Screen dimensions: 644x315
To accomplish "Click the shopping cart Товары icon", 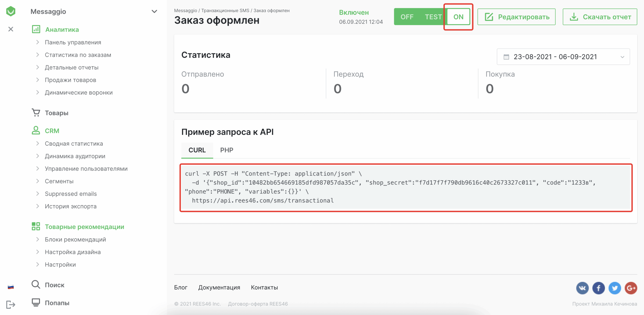I will click(x=36, y=113).
